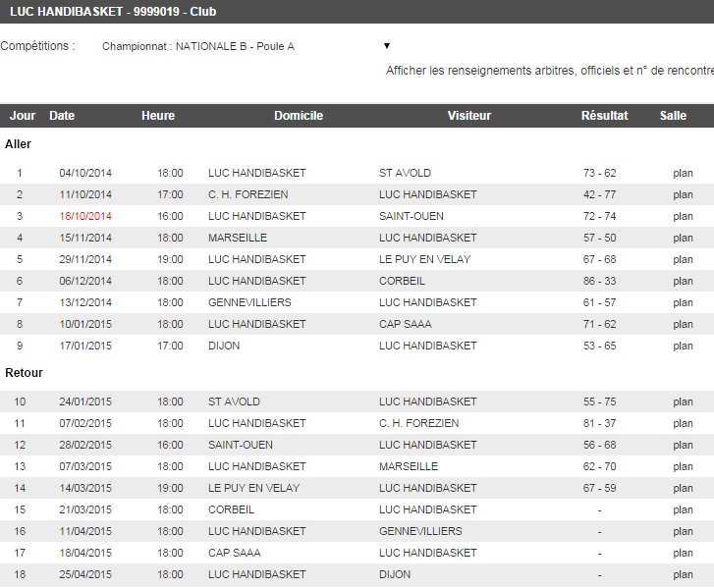This screenshot has width=714, height=588.
Task: Click the Heure column header
Action: click(158, 116)
